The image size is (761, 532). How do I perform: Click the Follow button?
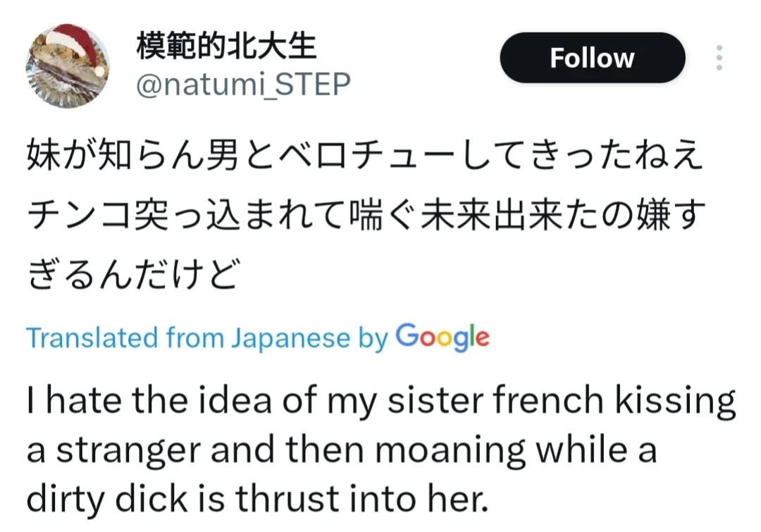click(592, 58)
